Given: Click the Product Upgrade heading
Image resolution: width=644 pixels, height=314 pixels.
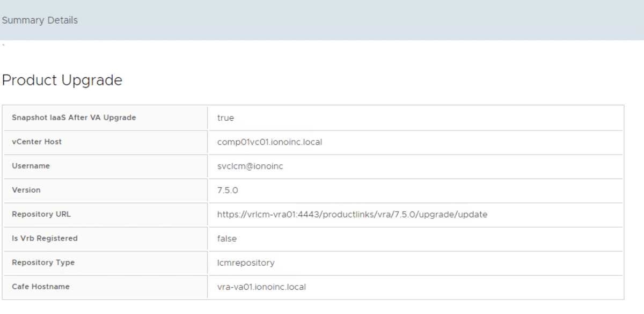Looking at the screenshot, I should pyautogui.click(x=62, y=81).
